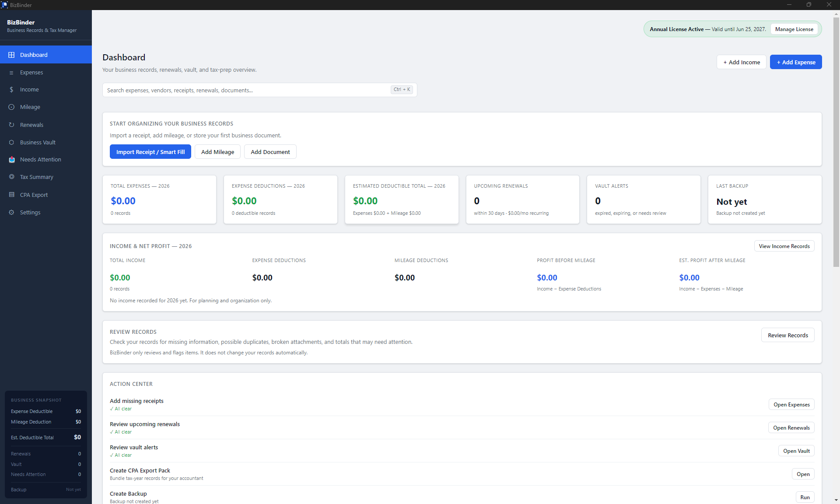Click the Add Document button
Screen dimensions: 840x504
point(270,152)
